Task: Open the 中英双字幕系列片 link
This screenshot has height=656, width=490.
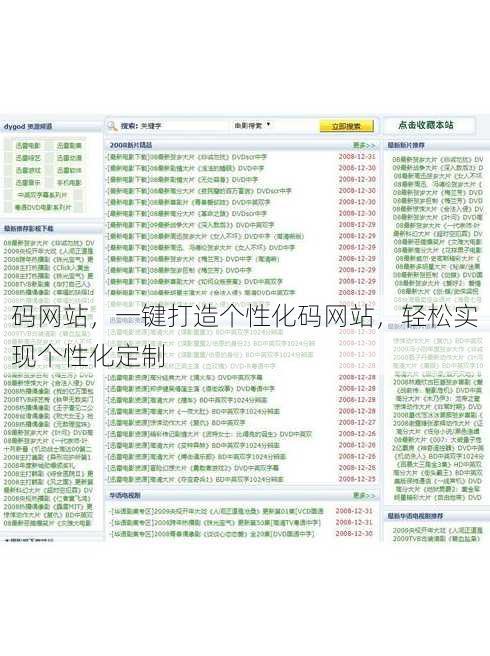Action: 43,195
